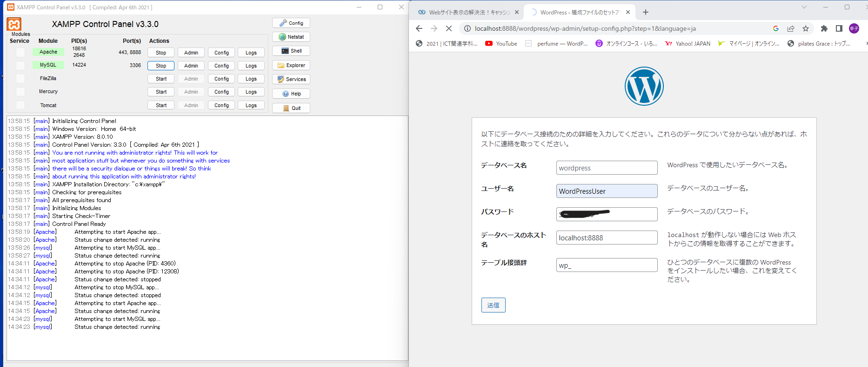Open Apache Admin

(191, 53)
